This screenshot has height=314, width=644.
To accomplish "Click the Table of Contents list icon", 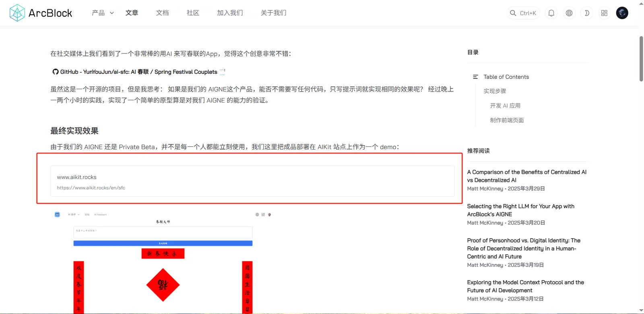I will (x=475, y=77).
